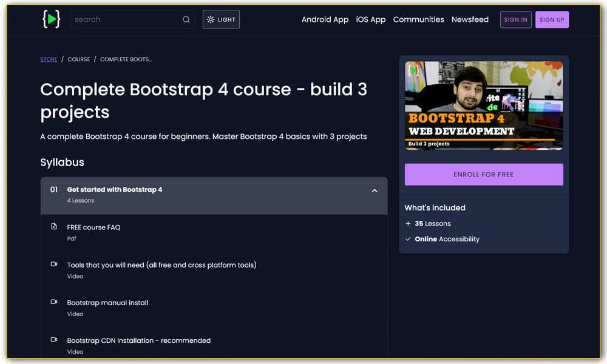The height and width of the screenshot is (364, 607).
Task: Click ENROLL FOR FREE button
Action: point(484,175)
